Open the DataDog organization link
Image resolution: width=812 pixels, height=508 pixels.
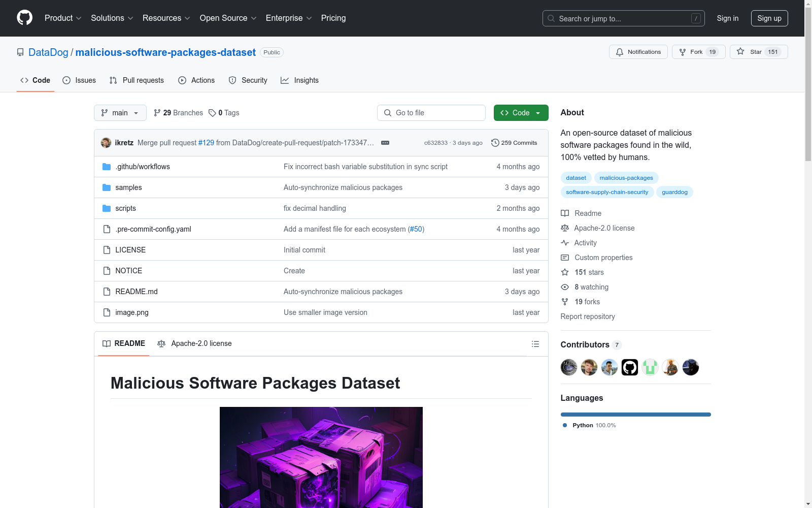click(x=48, y=52)
